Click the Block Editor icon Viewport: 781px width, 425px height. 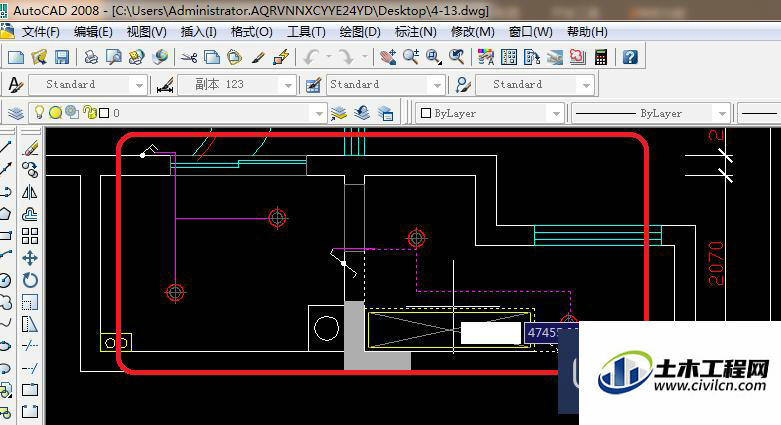(281, 57)
